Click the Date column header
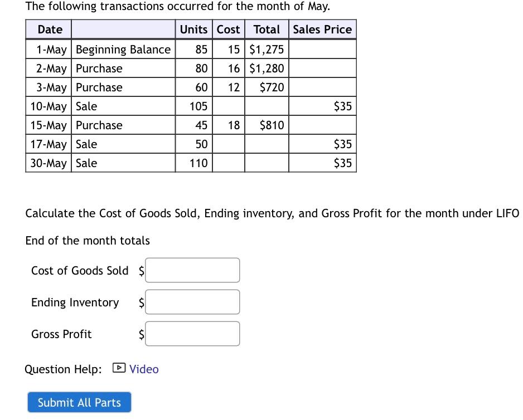The image size is (523, 420). pos(50,30)
